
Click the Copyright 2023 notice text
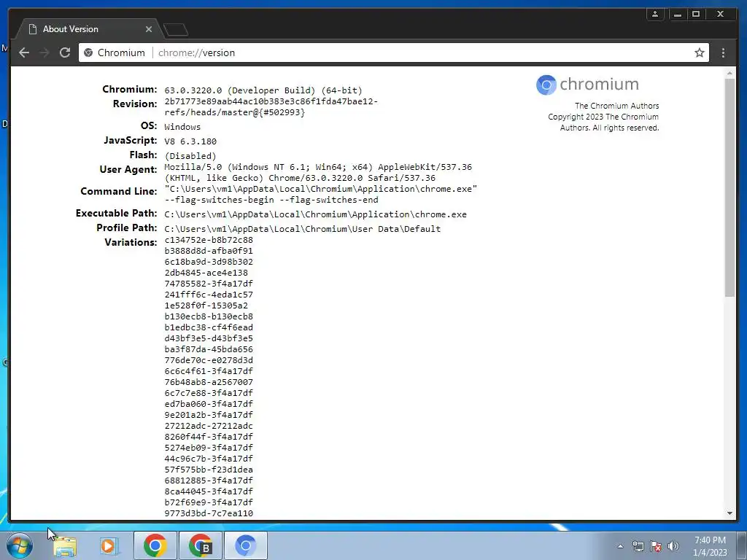[x=603, y=122]
